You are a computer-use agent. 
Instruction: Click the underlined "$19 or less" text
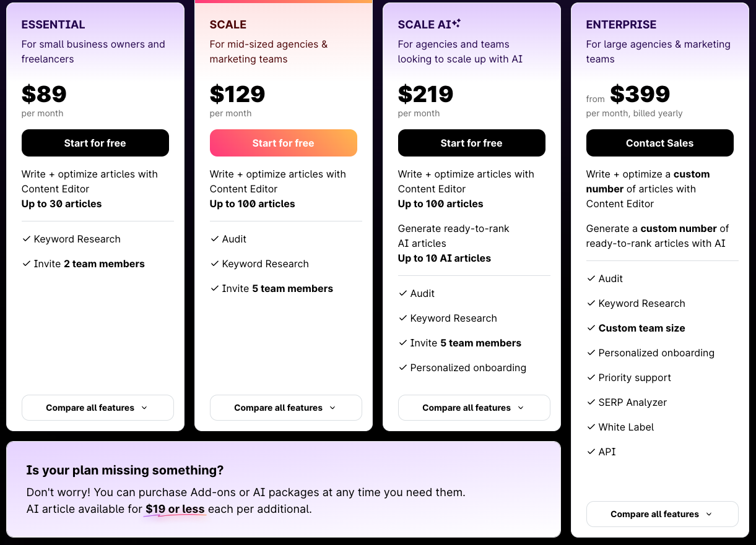pos(175,509)
